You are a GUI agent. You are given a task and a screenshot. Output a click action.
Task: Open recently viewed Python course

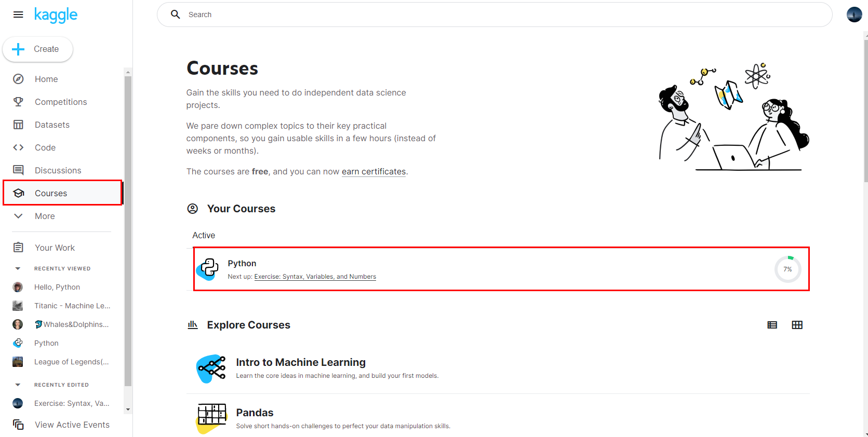click(x=46, y=343)
